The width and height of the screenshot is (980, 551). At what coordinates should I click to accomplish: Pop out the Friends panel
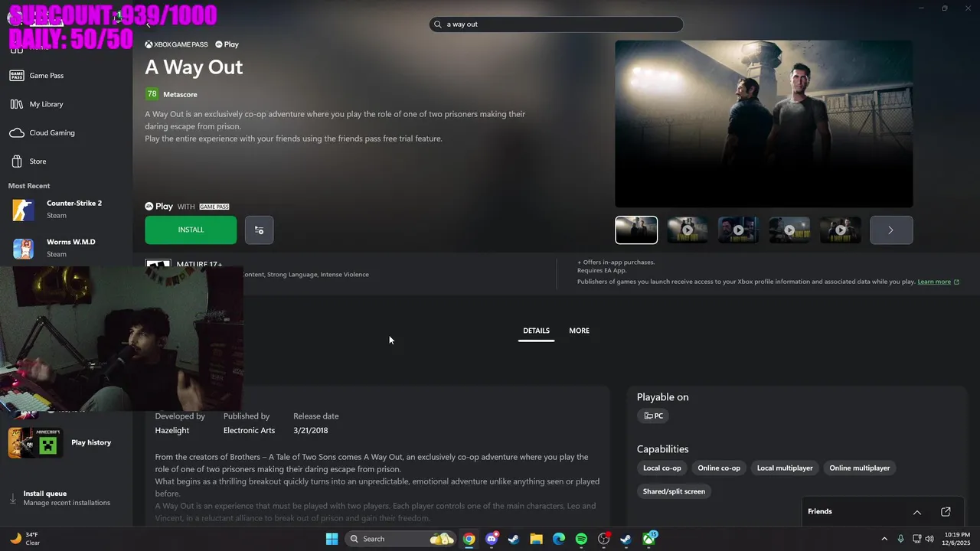[946, 512]
